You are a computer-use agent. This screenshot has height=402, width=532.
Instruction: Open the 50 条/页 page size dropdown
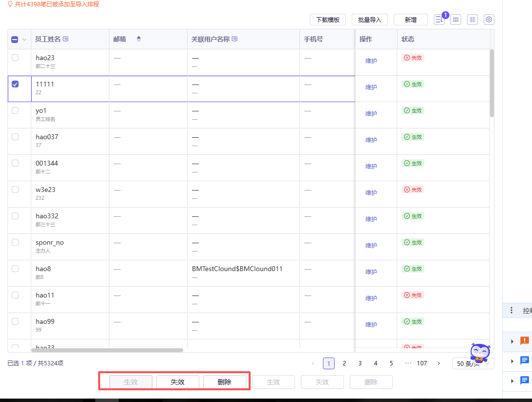(473, 363)
